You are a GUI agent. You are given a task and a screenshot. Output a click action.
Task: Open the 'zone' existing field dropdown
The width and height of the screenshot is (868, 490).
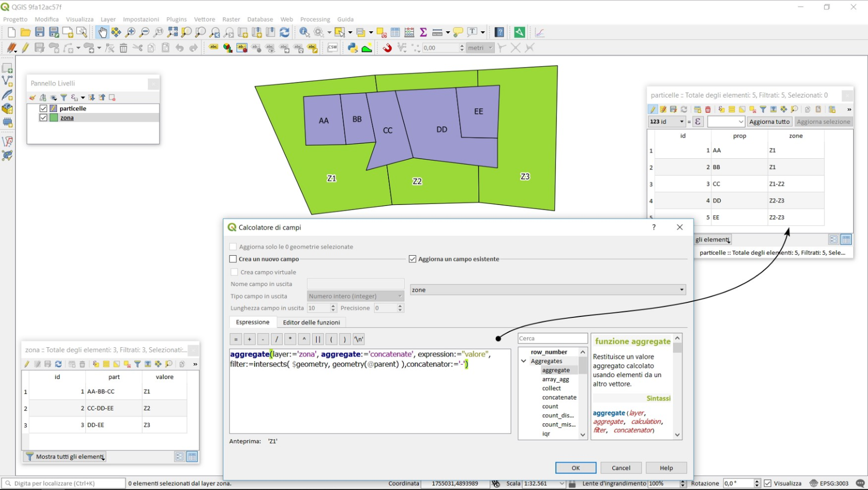(547, 290)
